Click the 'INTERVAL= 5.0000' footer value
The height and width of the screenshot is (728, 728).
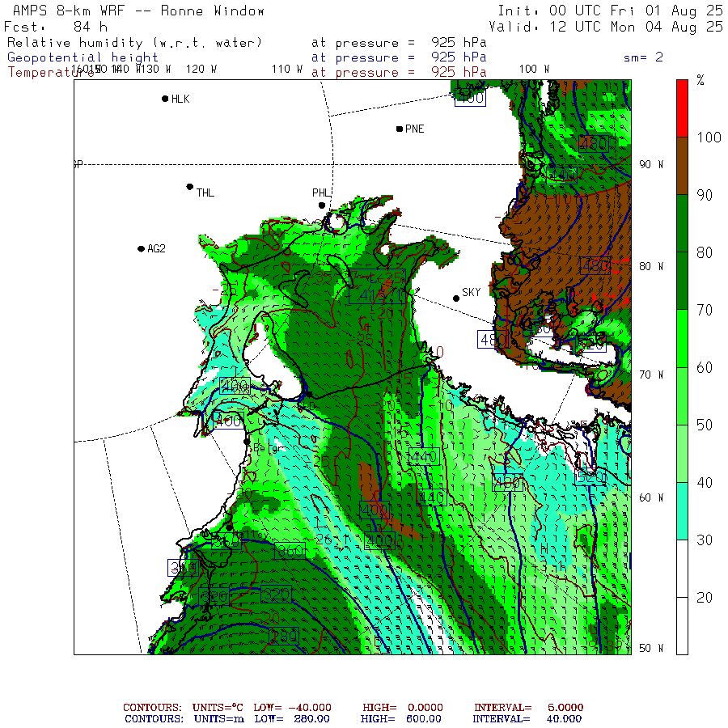tap(528, 708)
